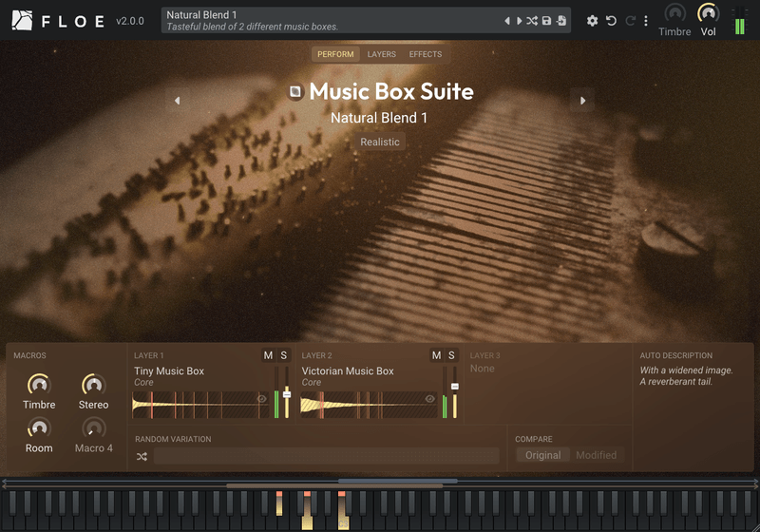The width and height of the screenshot is (760, 532).
Task: Click the Stereo macro knob
Action: pyautogui.click(x=93, y=385)
